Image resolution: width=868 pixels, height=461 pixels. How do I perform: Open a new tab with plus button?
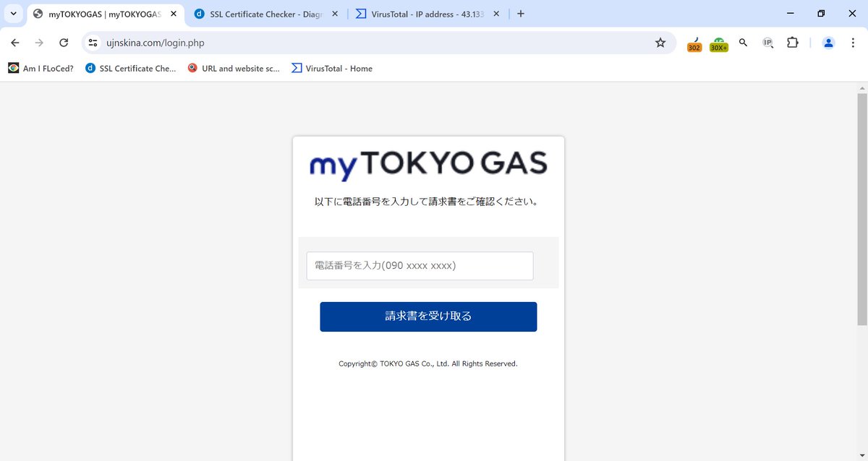[x=521, y=14]
